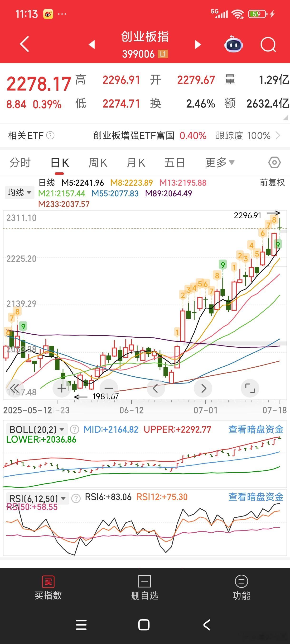This screenshot has height=644, width=290.
Task: Tap the 07-18 date on chart axis
Action: 275,410
